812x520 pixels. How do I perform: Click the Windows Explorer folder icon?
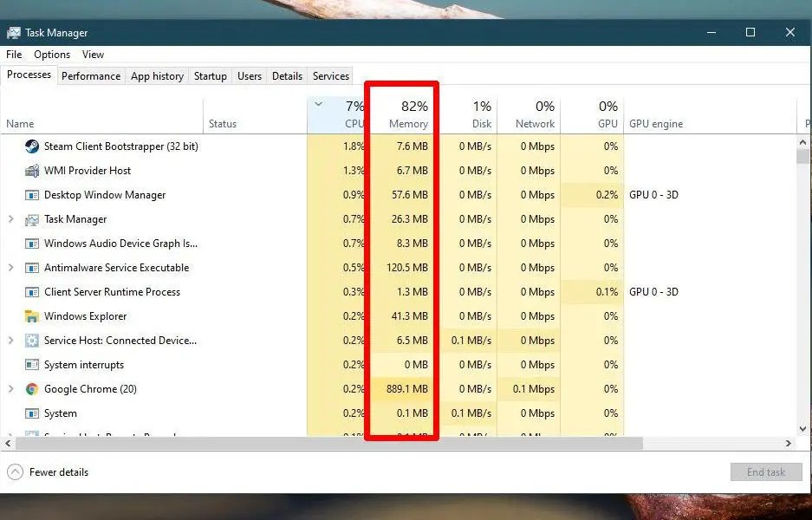(x=31, y=316)
